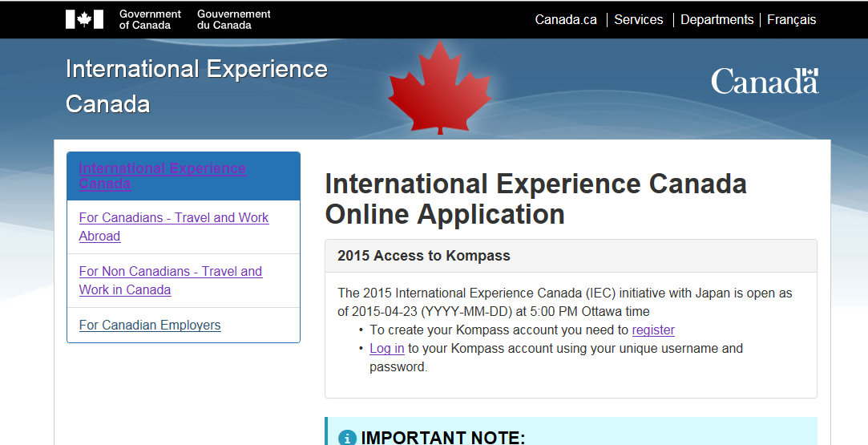
Task: Open the Services header link
Action: [638, 19]
